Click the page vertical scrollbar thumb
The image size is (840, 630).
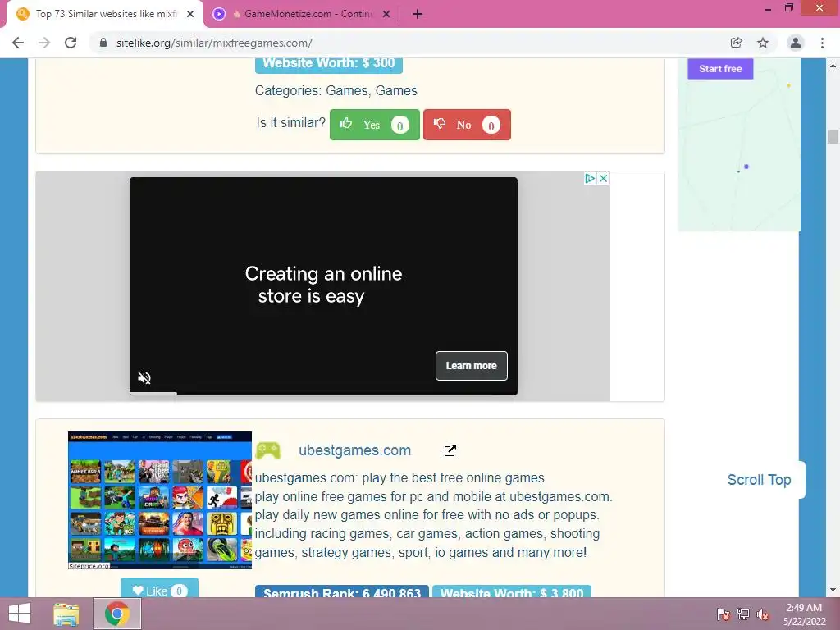pyautogui.click(x=833, y=137)
